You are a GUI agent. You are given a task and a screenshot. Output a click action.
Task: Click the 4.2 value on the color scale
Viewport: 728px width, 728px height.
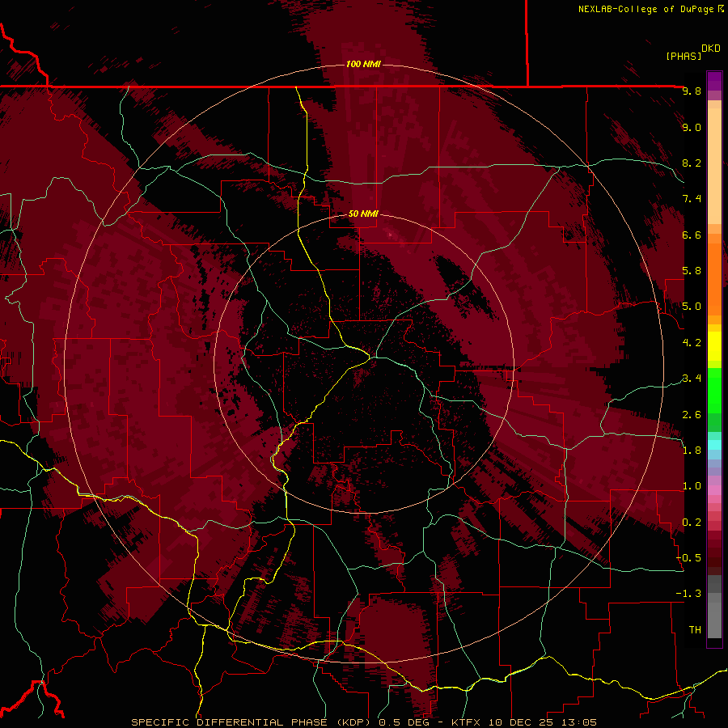pyautogui.click(x=692, y=343)
